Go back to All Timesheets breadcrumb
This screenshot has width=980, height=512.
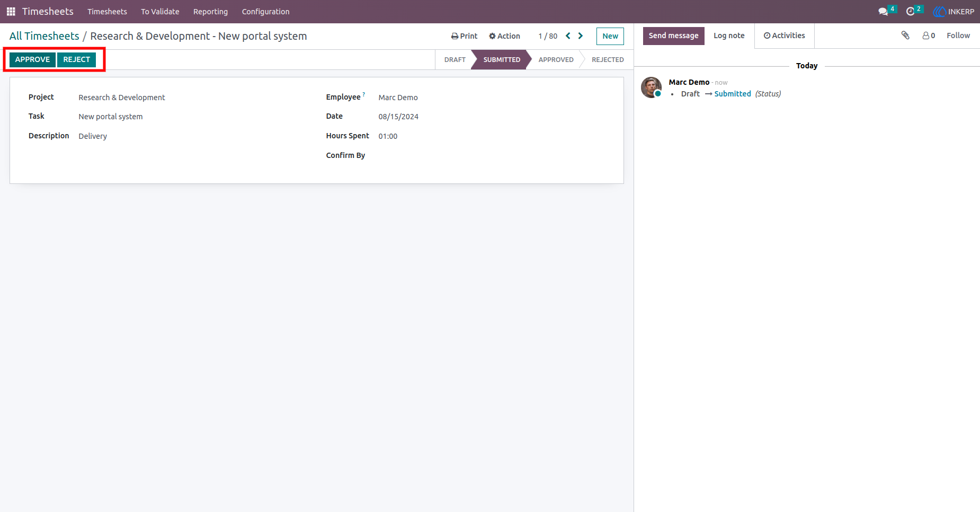(x=44, y=36)
